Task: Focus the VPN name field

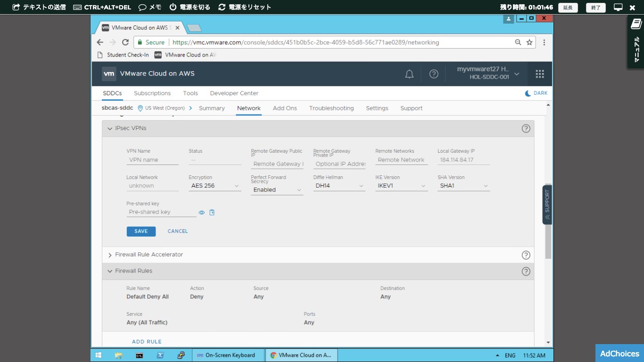Action: (153, 160)
